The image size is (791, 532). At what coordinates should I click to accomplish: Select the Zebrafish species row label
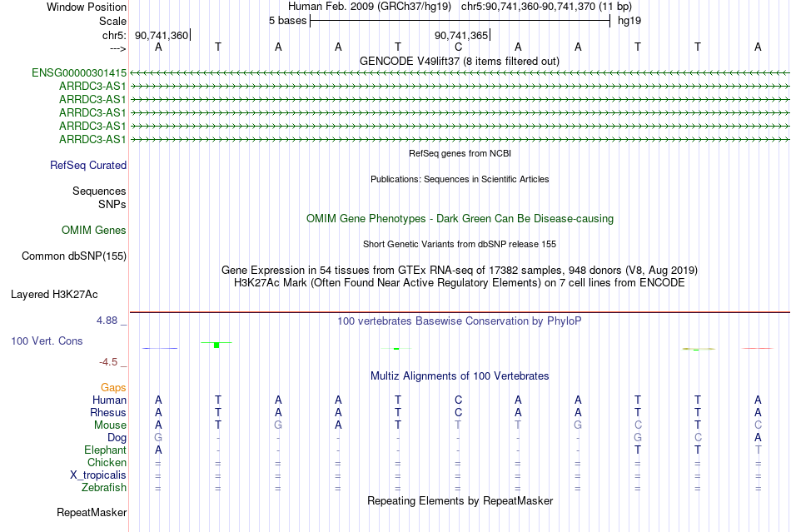click(104, 488)
